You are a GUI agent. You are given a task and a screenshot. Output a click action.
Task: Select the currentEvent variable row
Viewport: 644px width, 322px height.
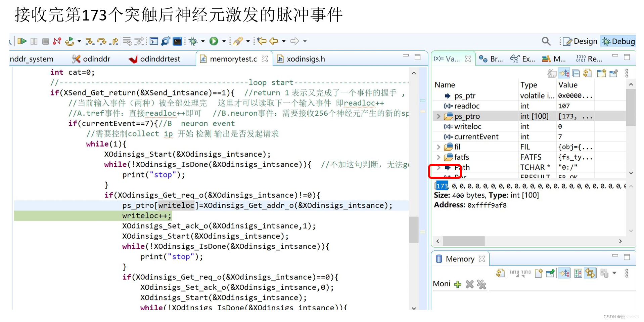529,137
